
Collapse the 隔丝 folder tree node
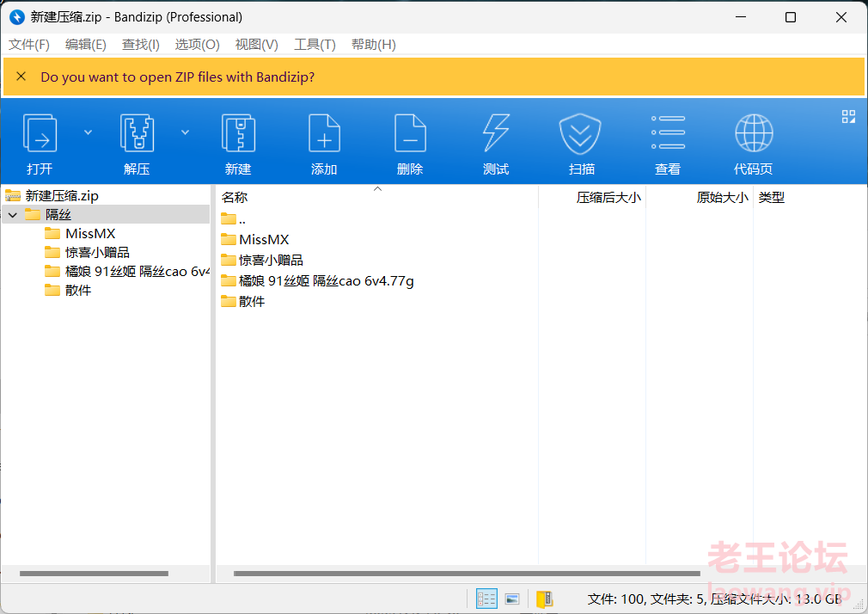point(13,214)
